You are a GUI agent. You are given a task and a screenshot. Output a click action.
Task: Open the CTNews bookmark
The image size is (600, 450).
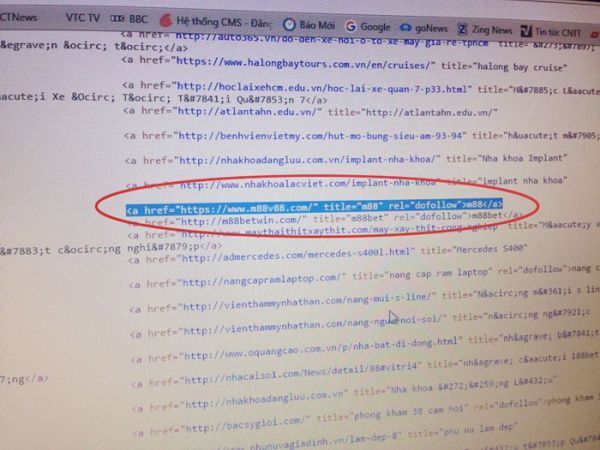[x=18, y=17]
